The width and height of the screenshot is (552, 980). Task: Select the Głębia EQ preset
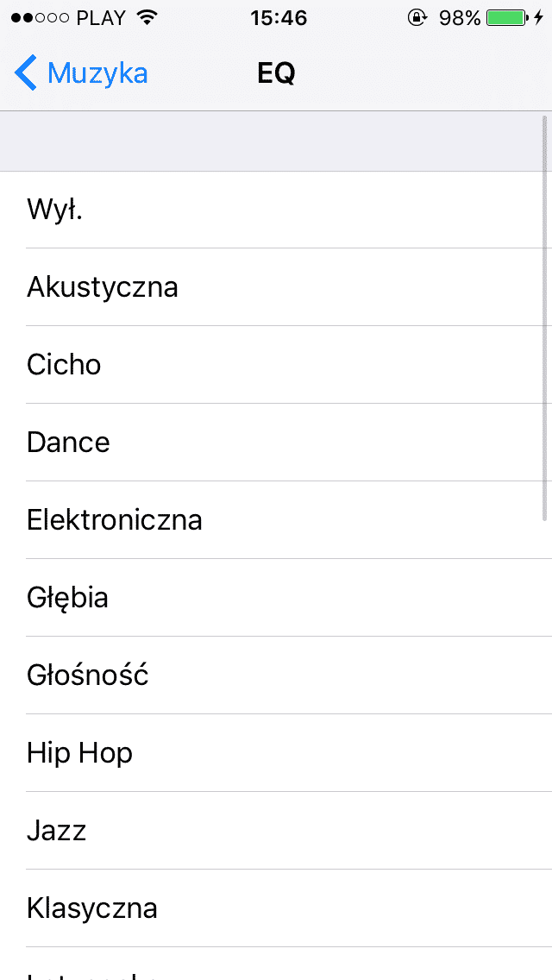click(276, 598)
